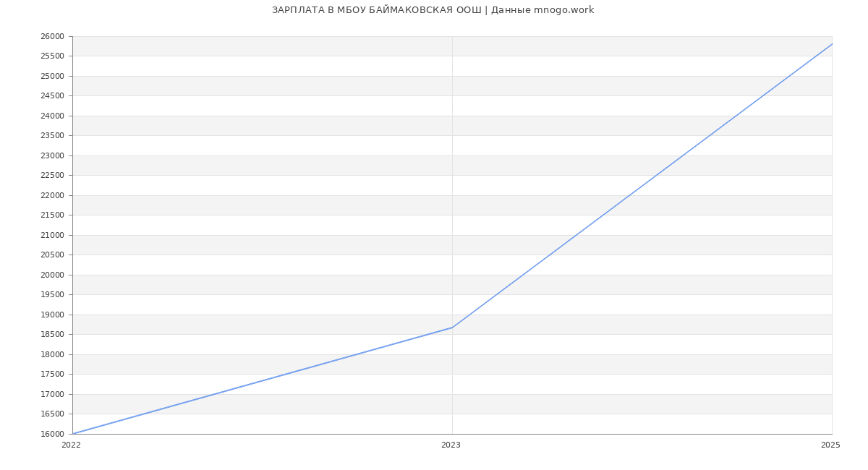The height and width of the screenshot is (470, 868).
Task: Click the 17500 y-axis label
Action: 52,375
